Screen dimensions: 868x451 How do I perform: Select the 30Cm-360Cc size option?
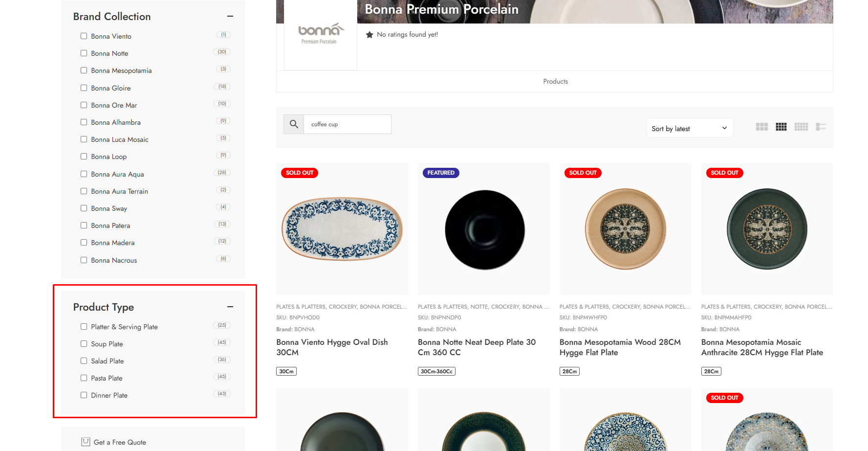436,371
